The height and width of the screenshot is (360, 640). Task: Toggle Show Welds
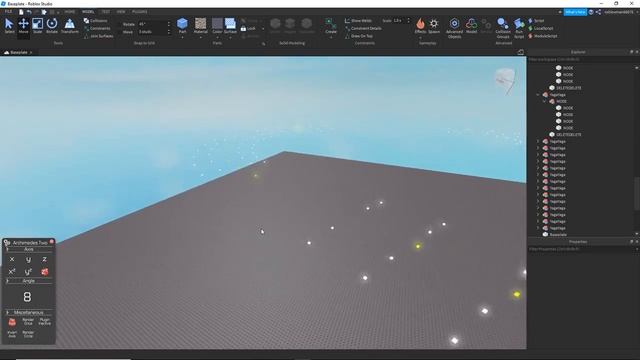(x=358, y=20)
